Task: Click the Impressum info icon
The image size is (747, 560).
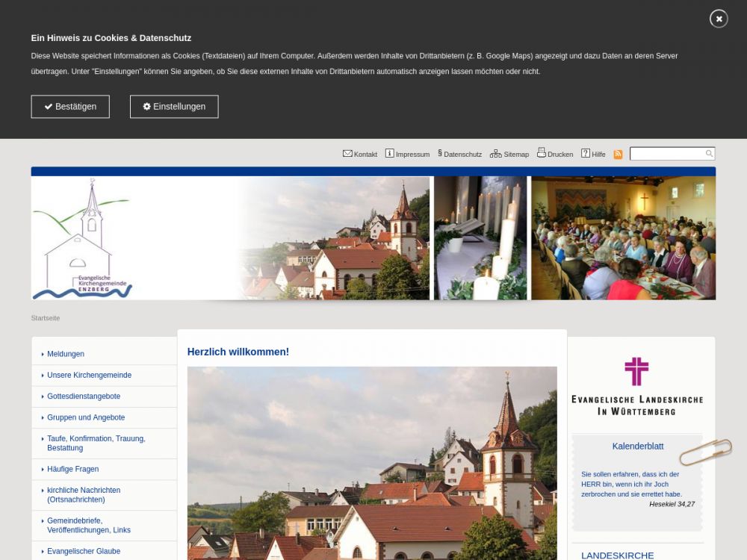Action: click(x=389, y=154)
